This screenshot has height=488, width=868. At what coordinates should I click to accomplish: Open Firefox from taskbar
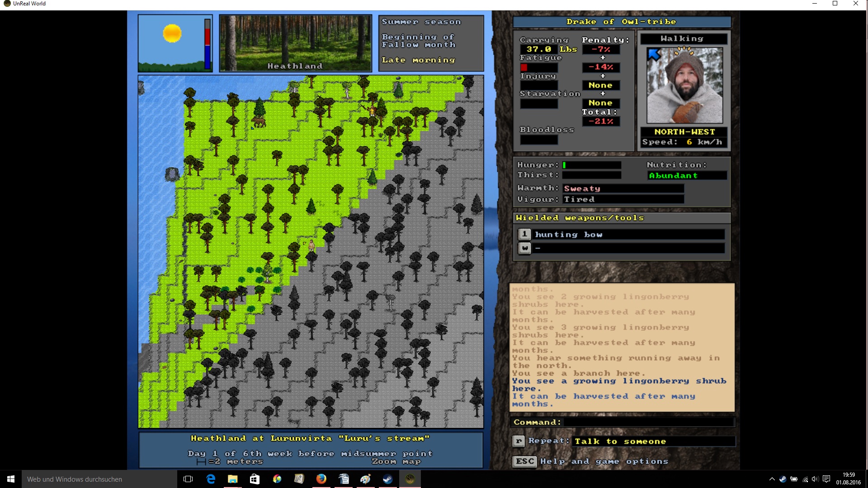click(x=321, y=479)
